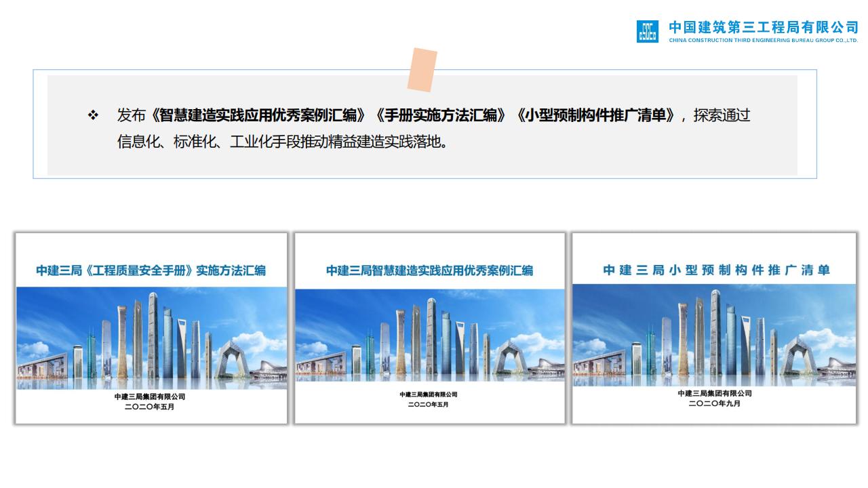Click the line 信息化、标准化、工业化手段推动精益建造实践落地
The height and width of the screenshot is (488, 868).
click(x=282, y=143)
